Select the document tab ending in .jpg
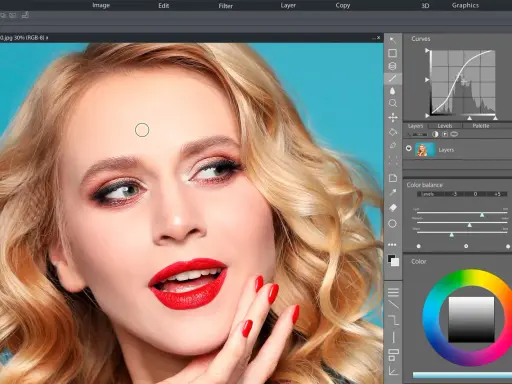Viewport: 512px width, 384px height. click(x=24, y=38)
